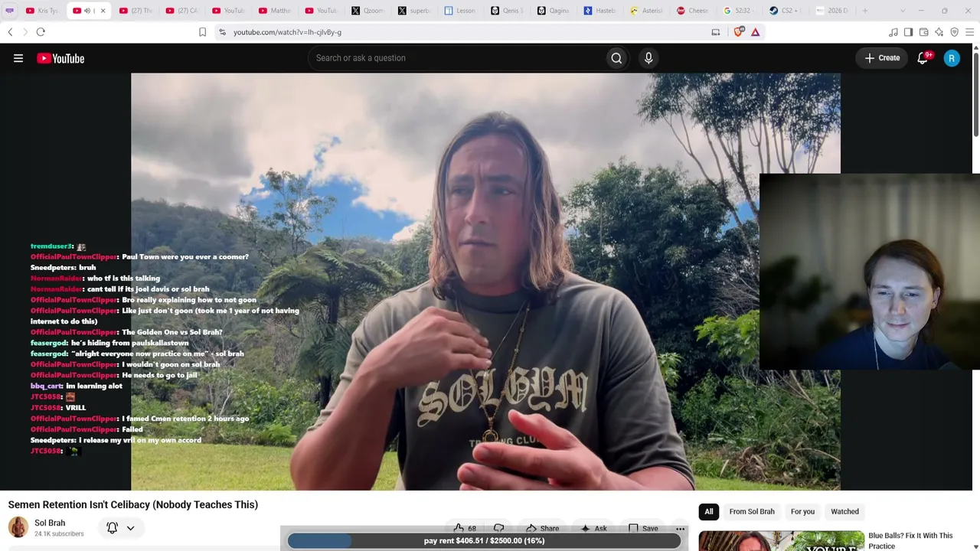Open picture-in-picture icon in address bar

coord(716,32)
